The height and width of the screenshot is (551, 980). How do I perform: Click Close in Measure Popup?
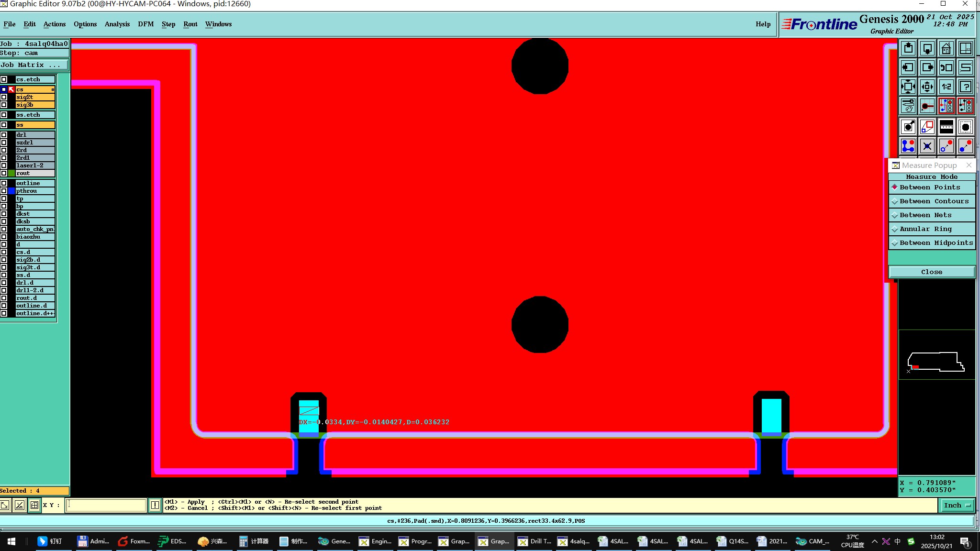[x=931, y=272]
